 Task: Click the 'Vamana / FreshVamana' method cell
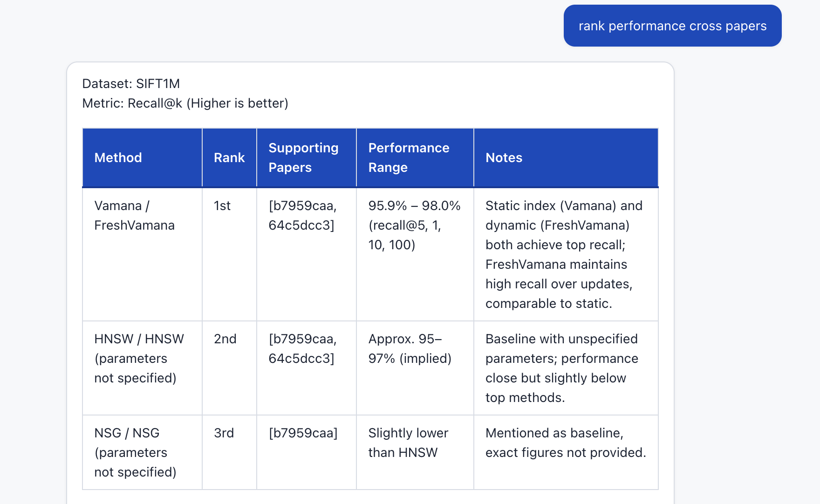pyautogui.click(x=135, y=215)
